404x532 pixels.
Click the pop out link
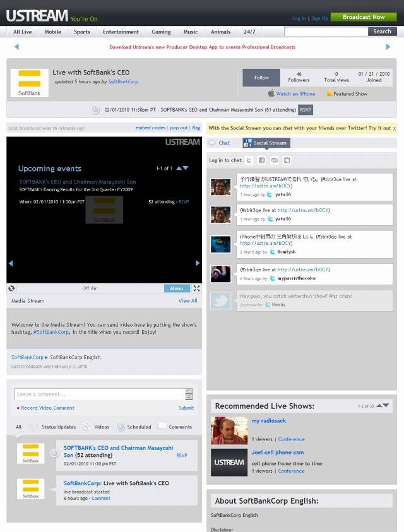click(x=179, y=128)
